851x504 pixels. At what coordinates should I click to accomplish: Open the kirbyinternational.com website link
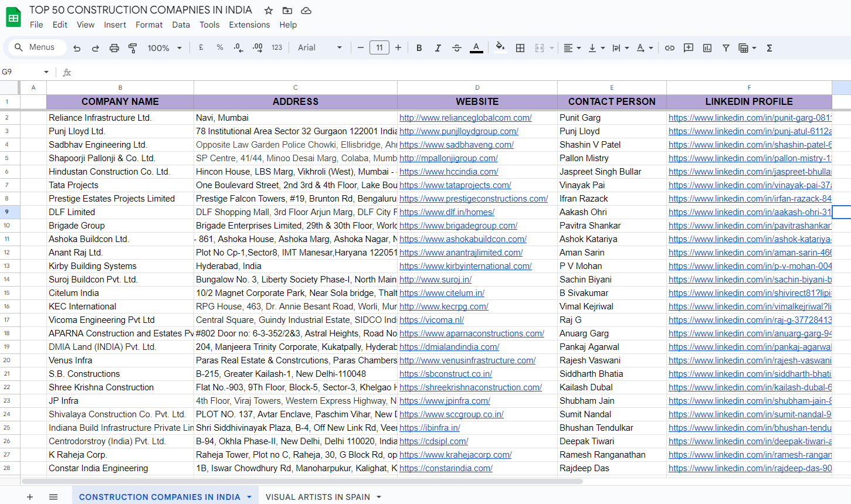click(466, 266)
